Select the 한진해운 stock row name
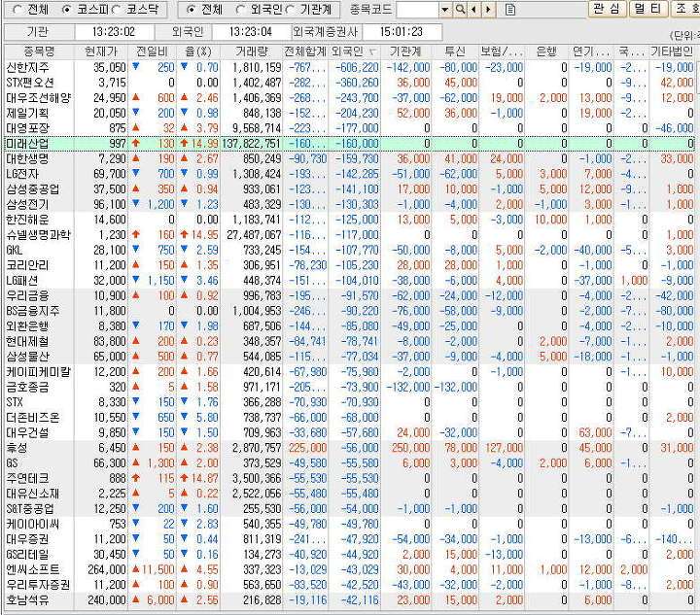 tap(27, 220)
